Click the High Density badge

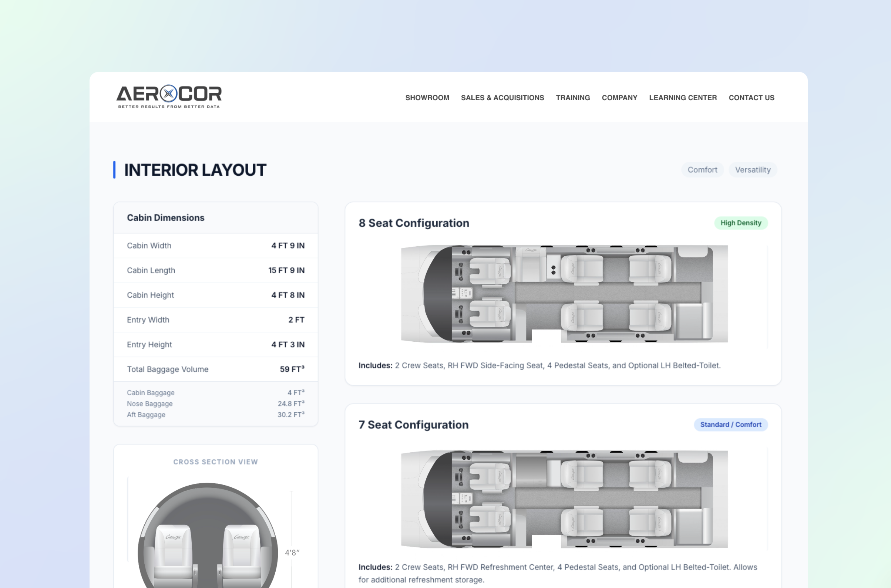pos(740,223)
